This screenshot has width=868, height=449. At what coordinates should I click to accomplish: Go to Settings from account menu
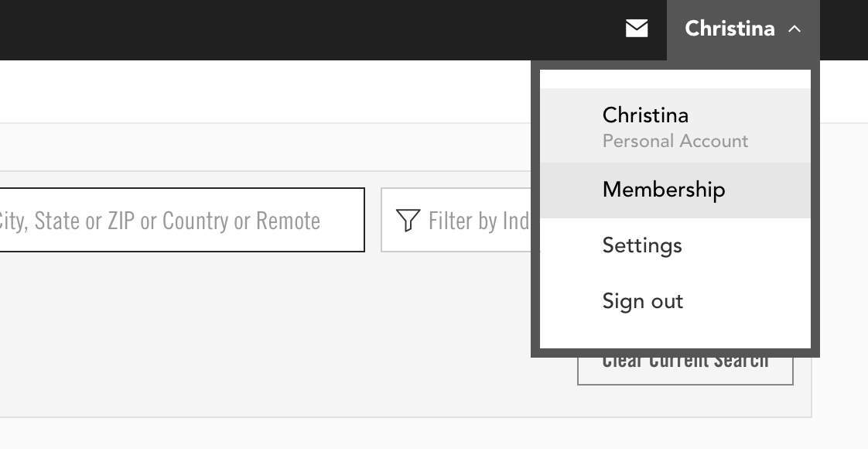[642, 245]
